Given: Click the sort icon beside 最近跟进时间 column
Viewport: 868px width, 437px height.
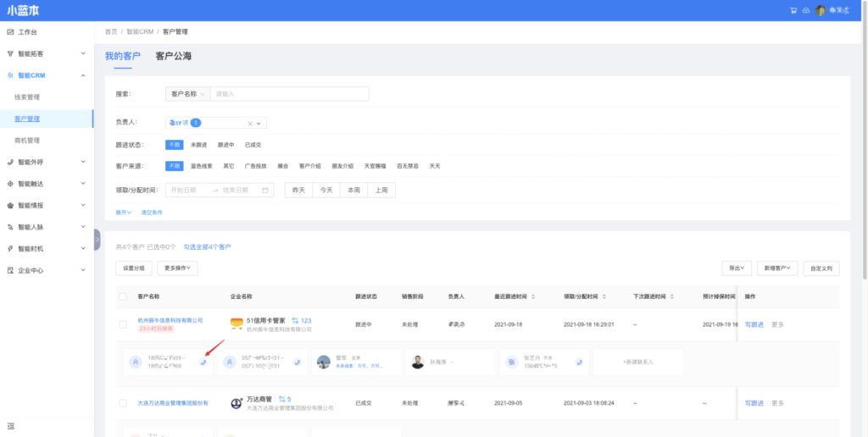Looking at the screenshot, I should (534, 297).
